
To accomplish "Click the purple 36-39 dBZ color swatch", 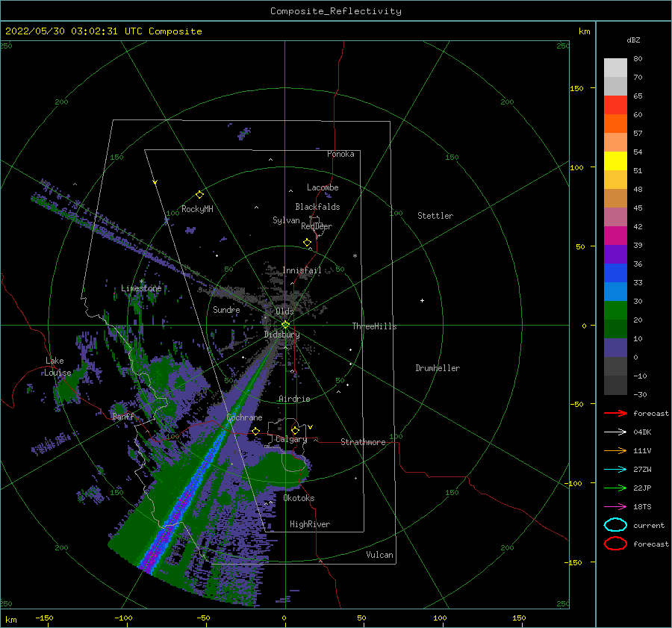I will (x=615, y=254).
